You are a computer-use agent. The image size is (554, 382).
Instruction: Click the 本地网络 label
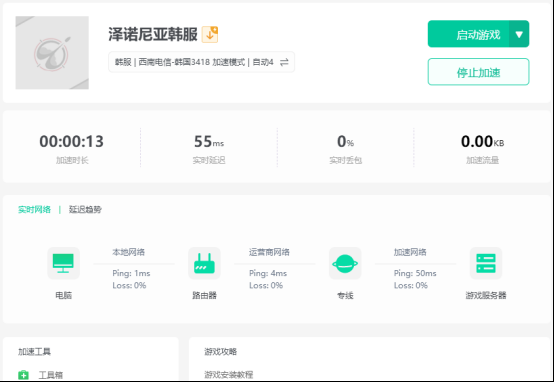pos(129,252)
